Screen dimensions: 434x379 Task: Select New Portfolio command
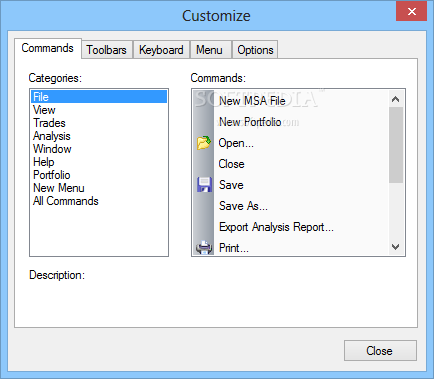[250, 122]
